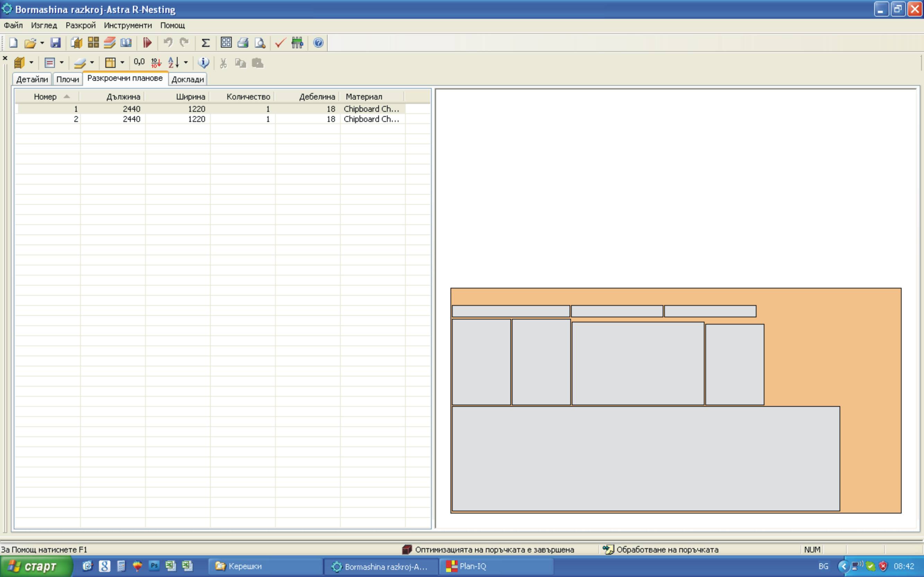Click the red Run optimization arrow icon

point(147,43)
